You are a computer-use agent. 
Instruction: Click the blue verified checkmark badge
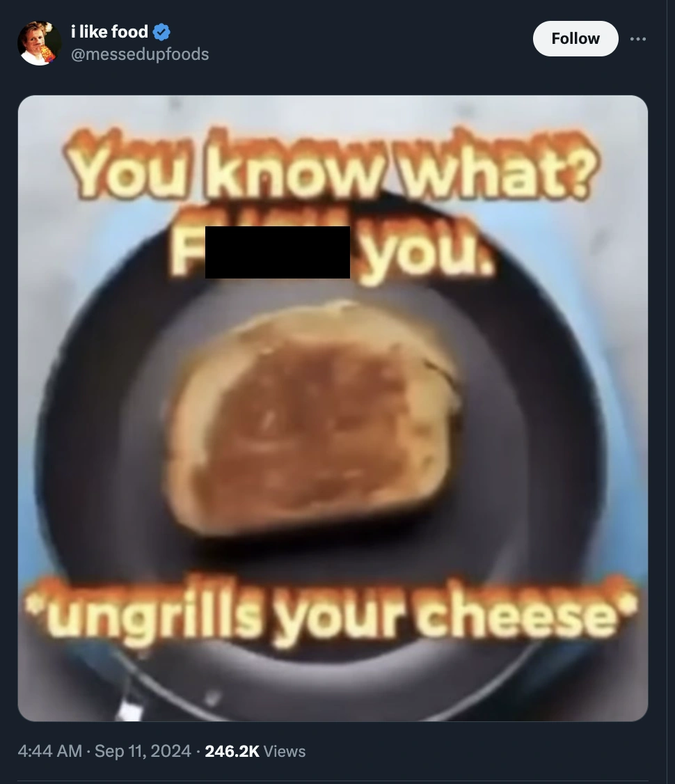tap(161, 32)
